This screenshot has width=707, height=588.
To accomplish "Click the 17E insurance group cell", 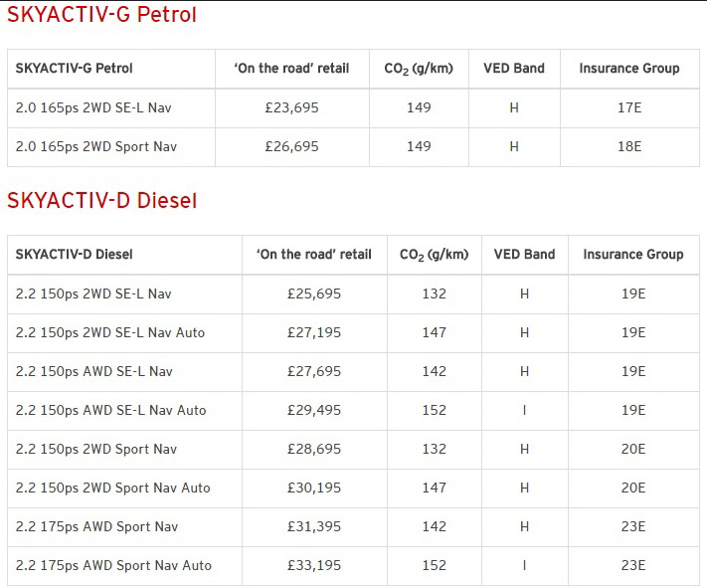I will [629, 107].
